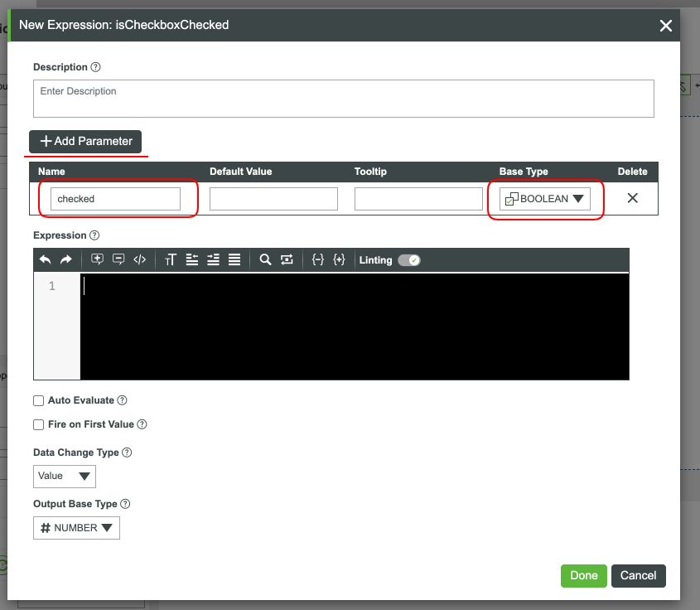Click the find and replace icon

(x=287, y=259)
